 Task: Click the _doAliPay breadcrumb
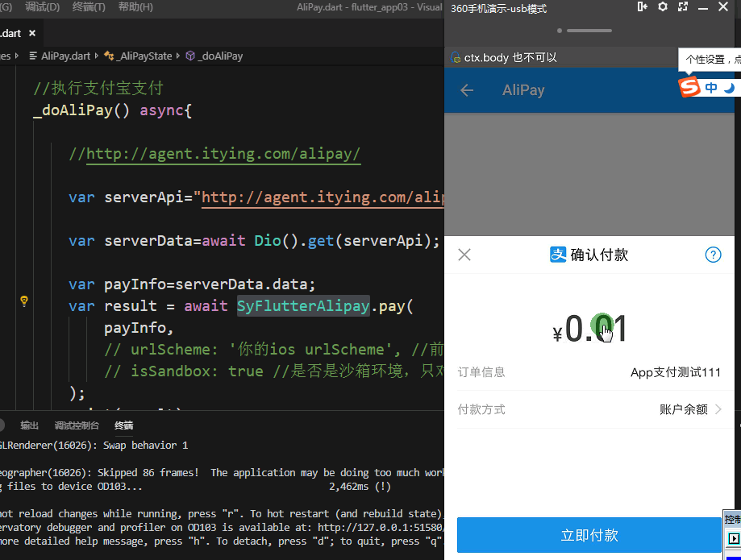click(220, 56)
